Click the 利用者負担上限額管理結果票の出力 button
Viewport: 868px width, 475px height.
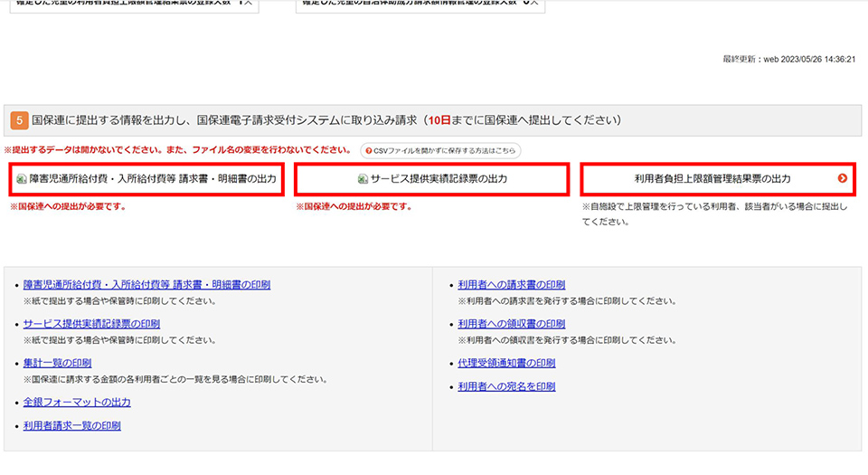point(718,179)
